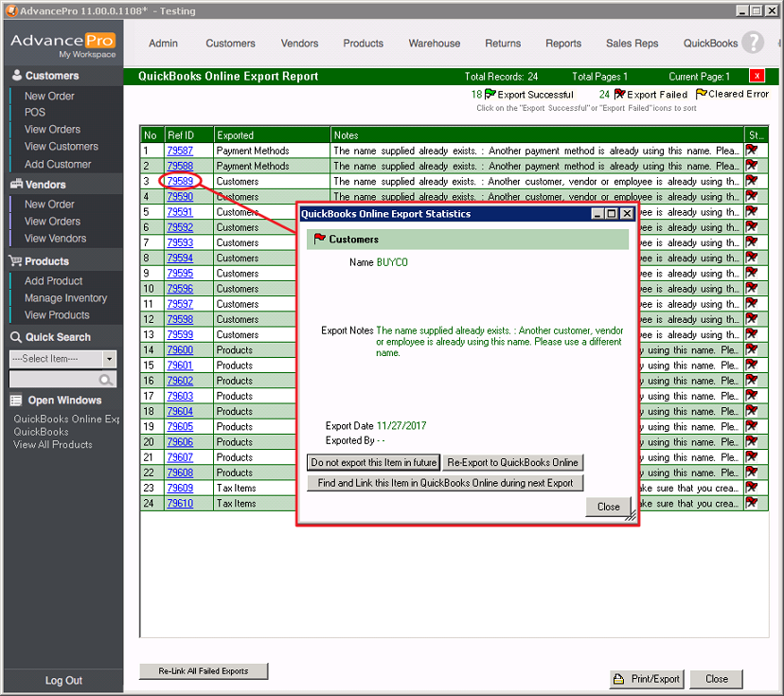Open Ref ID link 79610

coord(180,504)
